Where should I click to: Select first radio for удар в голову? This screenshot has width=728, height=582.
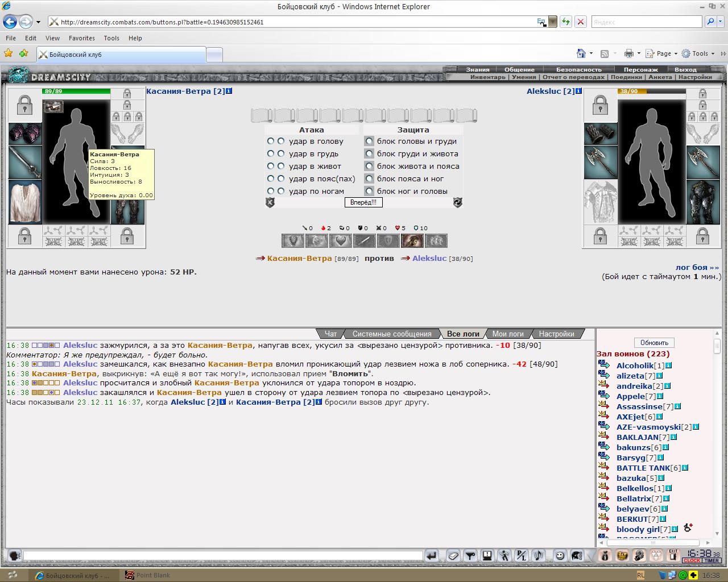271,141
